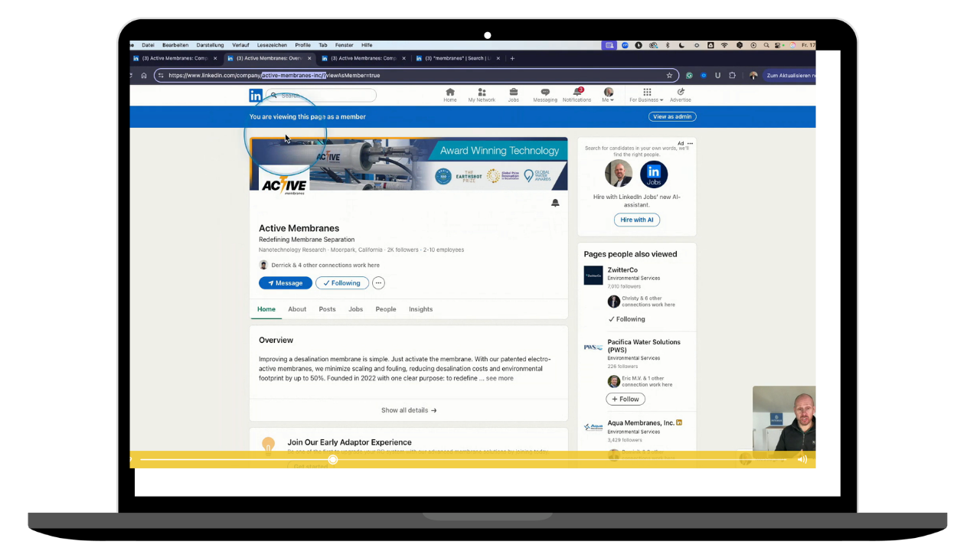Image resolution: width=980 pixels, height=551 pixels.
Task: Click the Hire with AI button
Action: pyautogui.click(x=637, y=220)
